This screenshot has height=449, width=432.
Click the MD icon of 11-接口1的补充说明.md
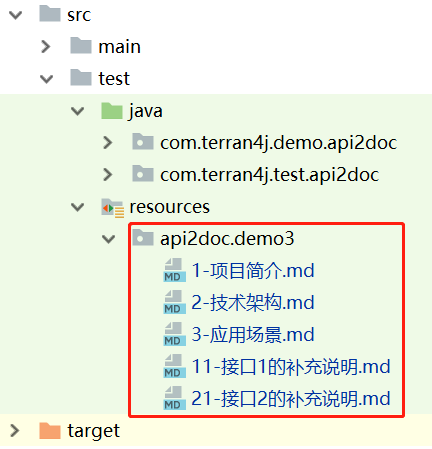coord(175,366)
